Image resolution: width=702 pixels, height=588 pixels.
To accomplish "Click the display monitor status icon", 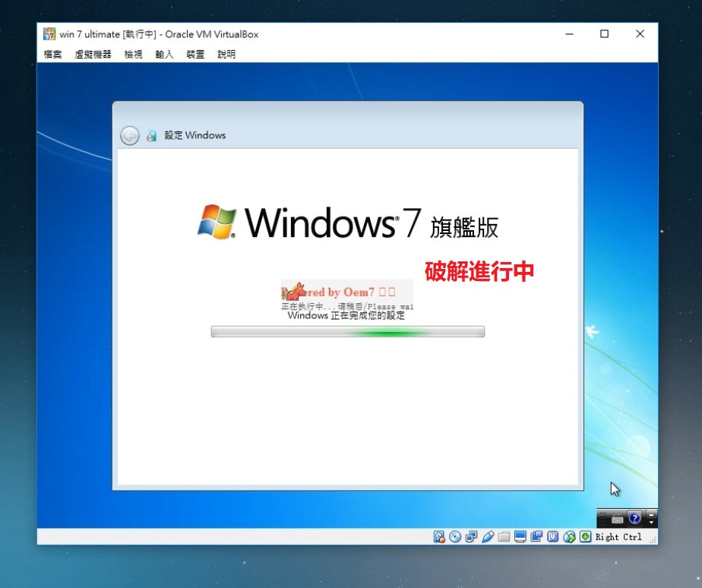I will coord(520,536).
